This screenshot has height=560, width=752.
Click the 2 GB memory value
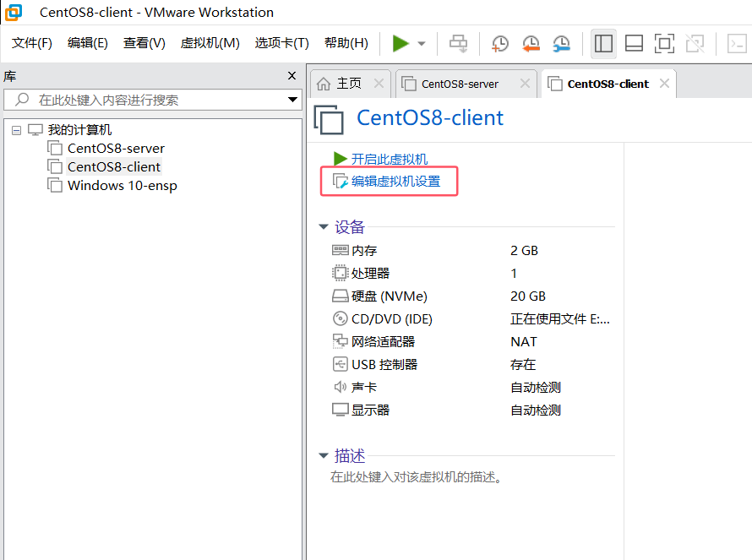524,251
